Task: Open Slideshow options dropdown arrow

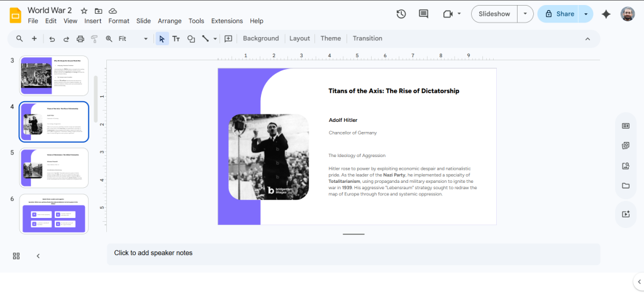Action: pyautogui.click(x=525, y=14)
